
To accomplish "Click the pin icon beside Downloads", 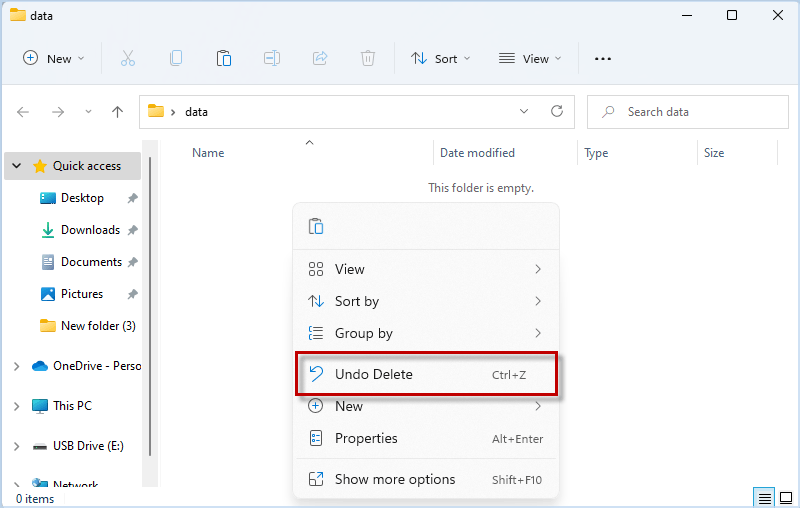I will [133, 230].
